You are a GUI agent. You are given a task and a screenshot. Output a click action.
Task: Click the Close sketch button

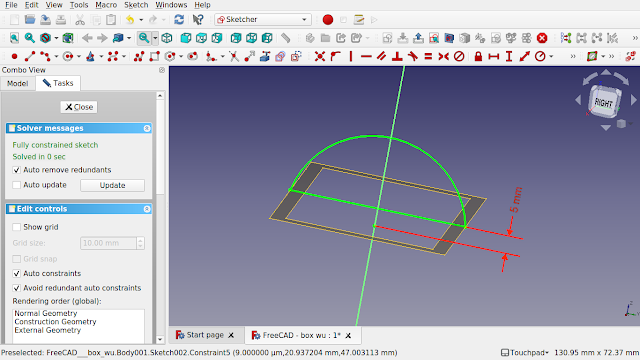click(x=79, y=107)
